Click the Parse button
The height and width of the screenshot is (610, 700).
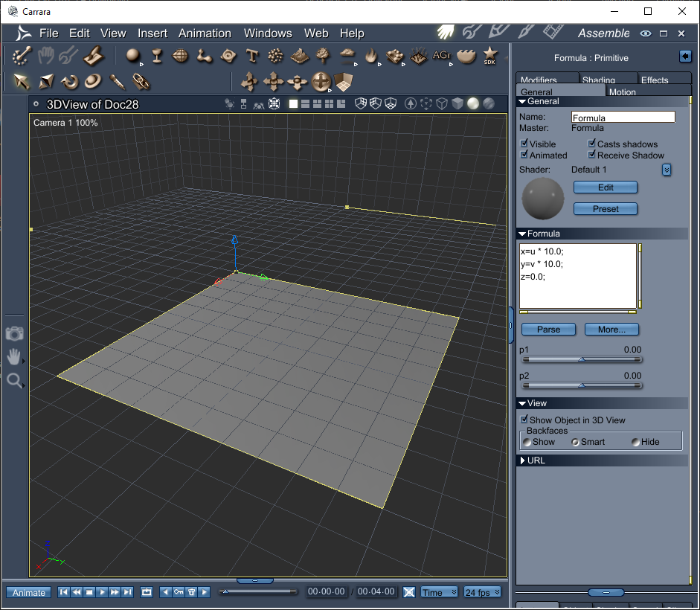[x=548, y=330]
